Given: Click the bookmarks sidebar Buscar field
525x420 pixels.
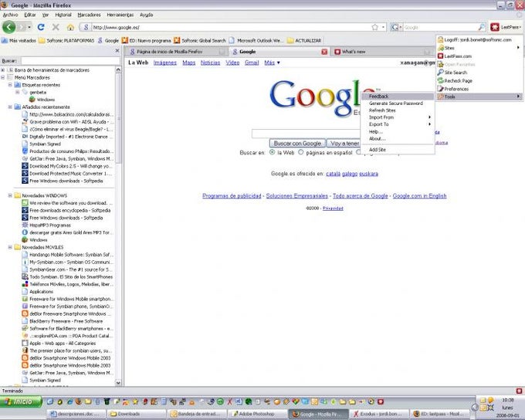Looking at the screenshot, I should 70,61.
